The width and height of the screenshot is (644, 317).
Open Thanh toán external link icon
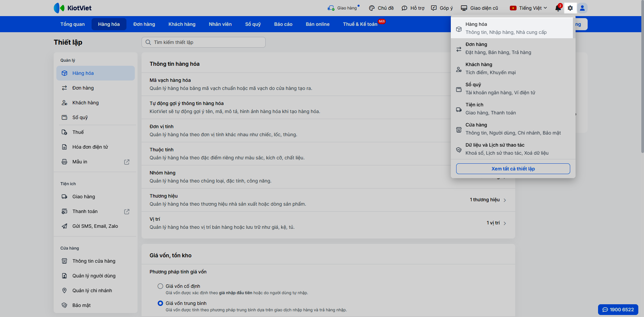[127, 212]
